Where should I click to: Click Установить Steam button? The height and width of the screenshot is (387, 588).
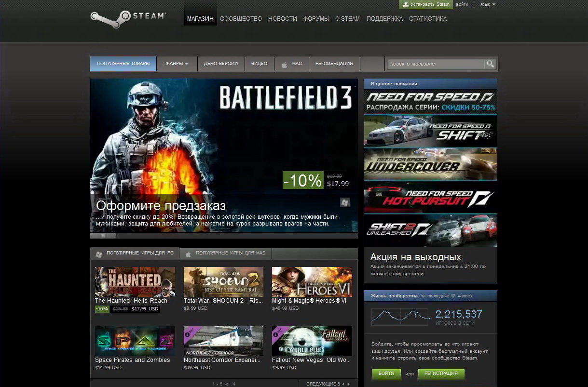click(426, 4)
